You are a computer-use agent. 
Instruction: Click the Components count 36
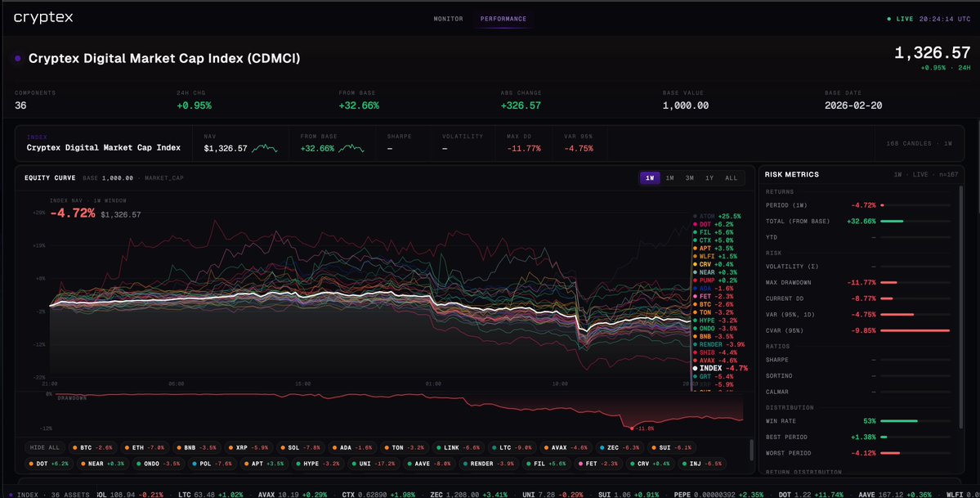pyautogui.click(x=20, y=105)
